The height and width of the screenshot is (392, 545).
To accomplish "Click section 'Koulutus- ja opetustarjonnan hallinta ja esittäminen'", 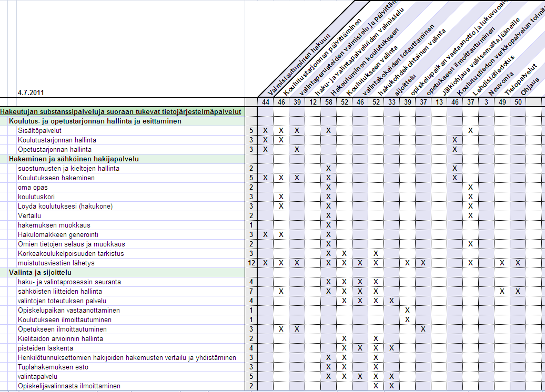I will click(x=95, y=121).
